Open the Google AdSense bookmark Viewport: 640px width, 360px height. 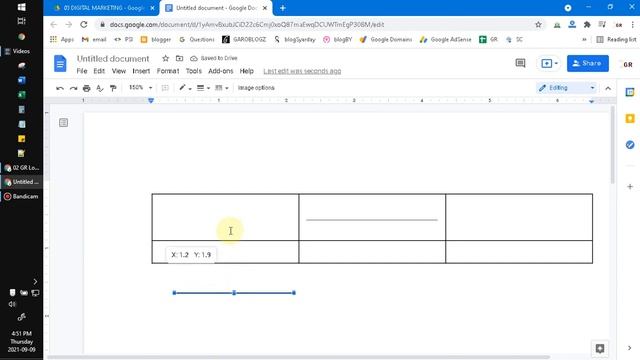(445, 40)
